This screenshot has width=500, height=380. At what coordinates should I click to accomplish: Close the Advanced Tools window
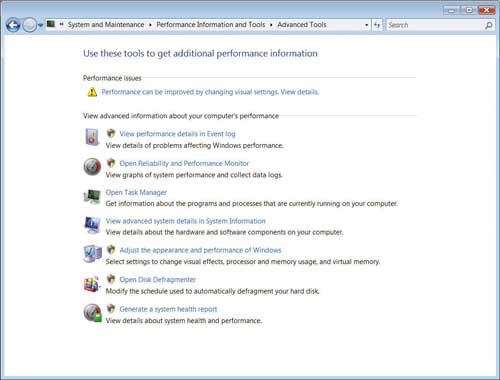[x=486, y=10]
